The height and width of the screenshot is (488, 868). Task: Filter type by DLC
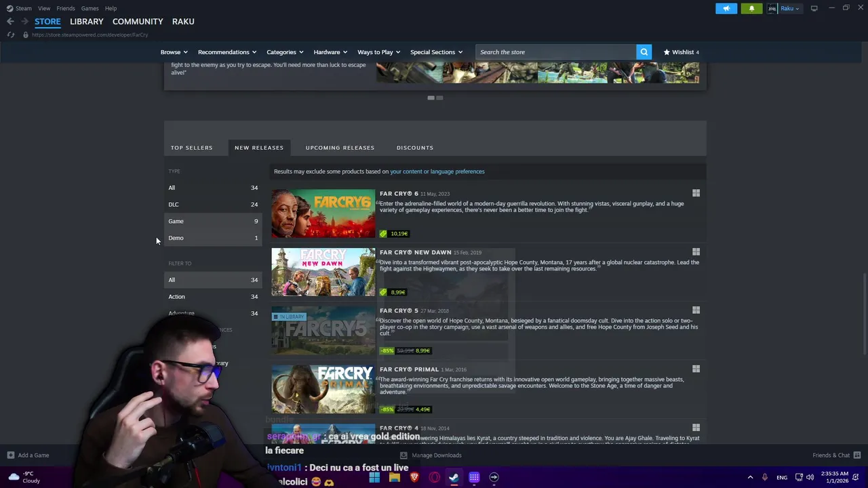point(213,205)
